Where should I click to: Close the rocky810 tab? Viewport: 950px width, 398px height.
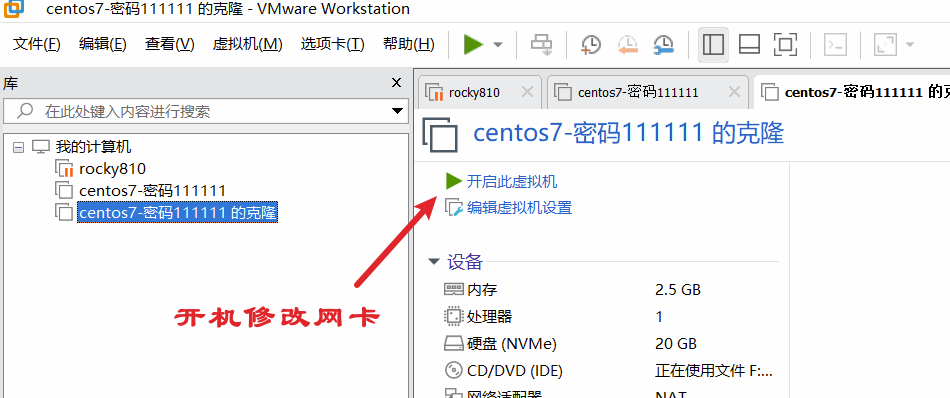[x=527, y=92]
